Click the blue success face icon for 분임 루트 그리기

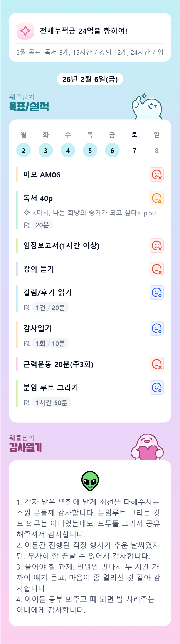point(156,387)
